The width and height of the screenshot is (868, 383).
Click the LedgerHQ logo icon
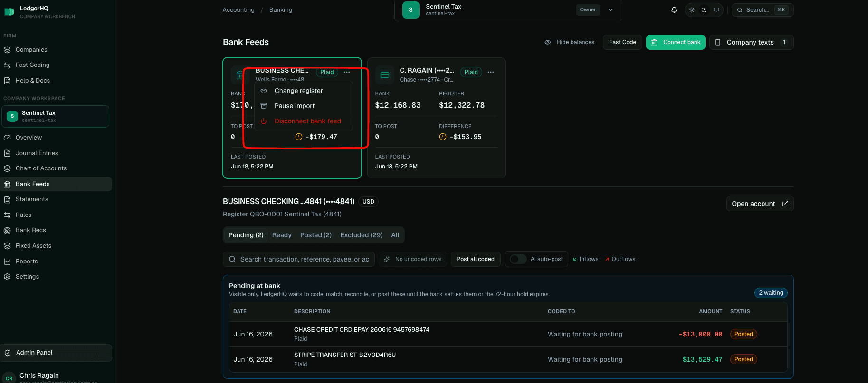click(x=9, y=12)
